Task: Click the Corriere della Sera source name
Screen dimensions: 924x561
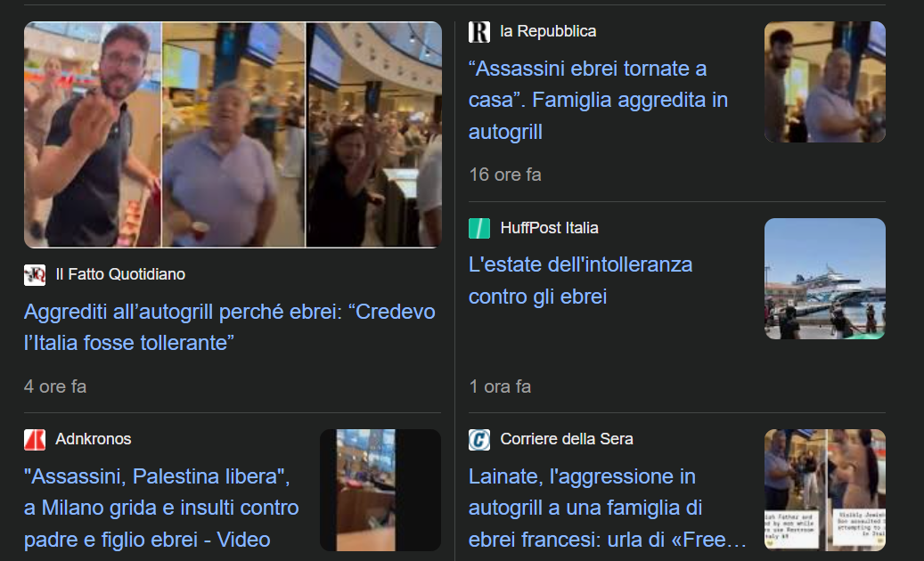Action: click(x=567, y=439)
